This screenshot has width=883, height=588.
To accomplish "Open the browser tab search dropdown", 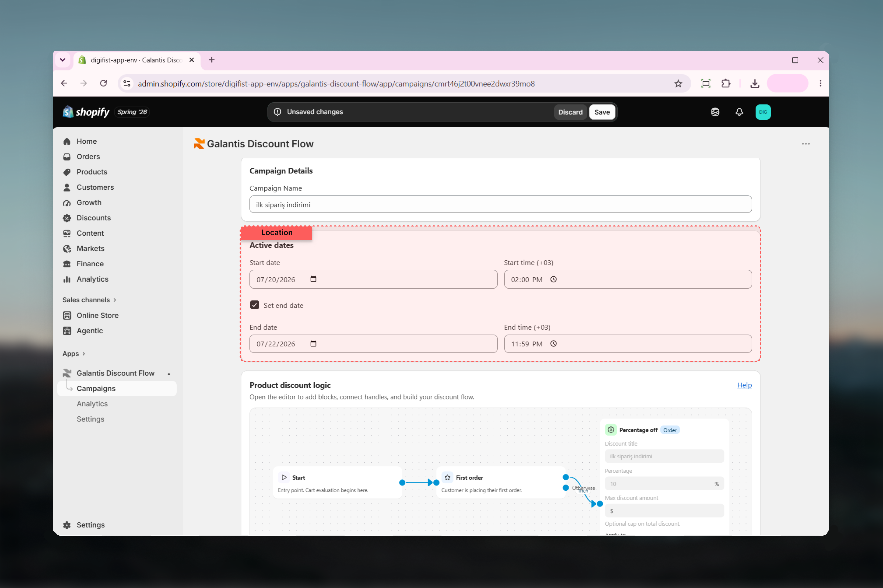I will pyautogui.click(x=63, y=60).
